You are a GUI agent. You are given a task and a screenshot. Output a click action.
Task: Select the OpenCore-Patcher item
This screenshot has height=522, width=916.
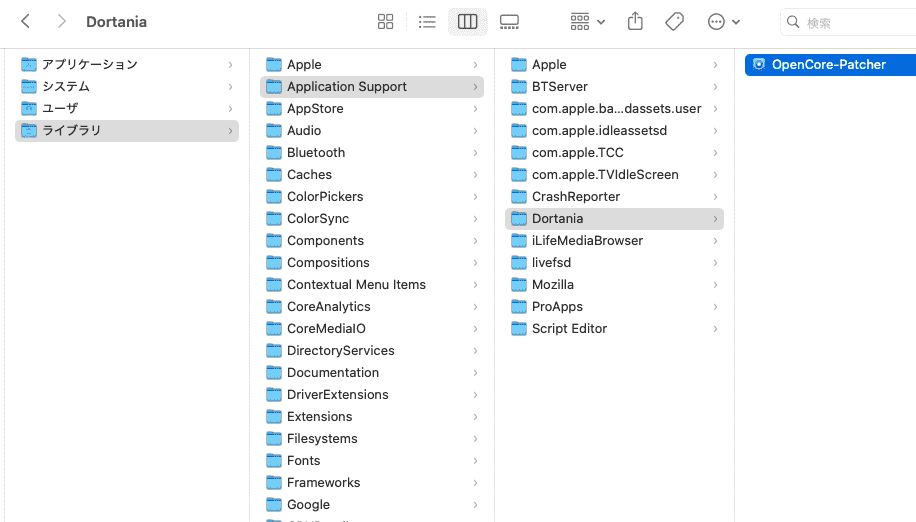(x=830, y=64)
